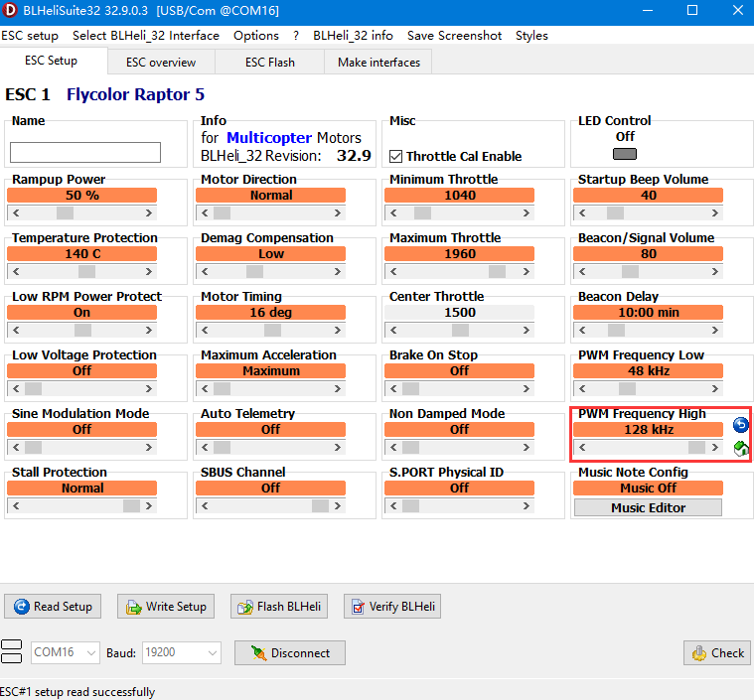
Task: Click the ESC Name input field
Action: (x=85, y=152)
